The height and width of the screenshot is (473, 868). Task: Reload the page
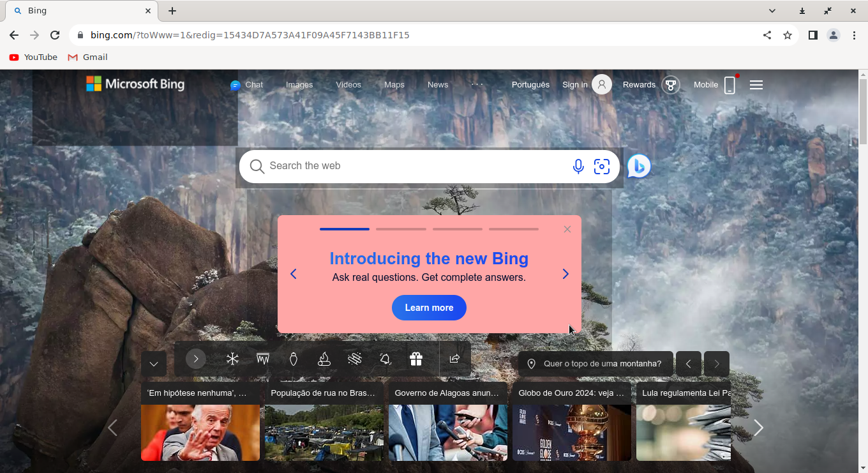55,35
